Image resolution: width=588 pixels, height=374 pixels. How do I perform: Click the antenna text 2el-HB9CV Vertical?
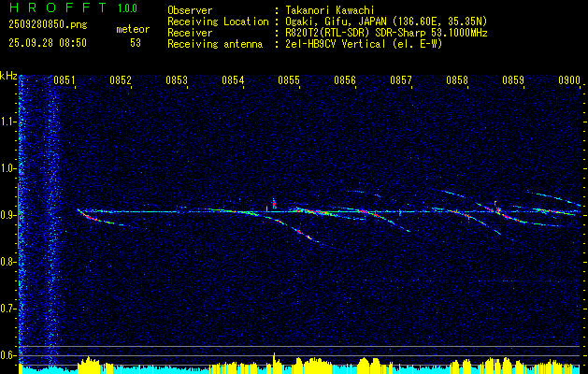[x=335, y=44]
